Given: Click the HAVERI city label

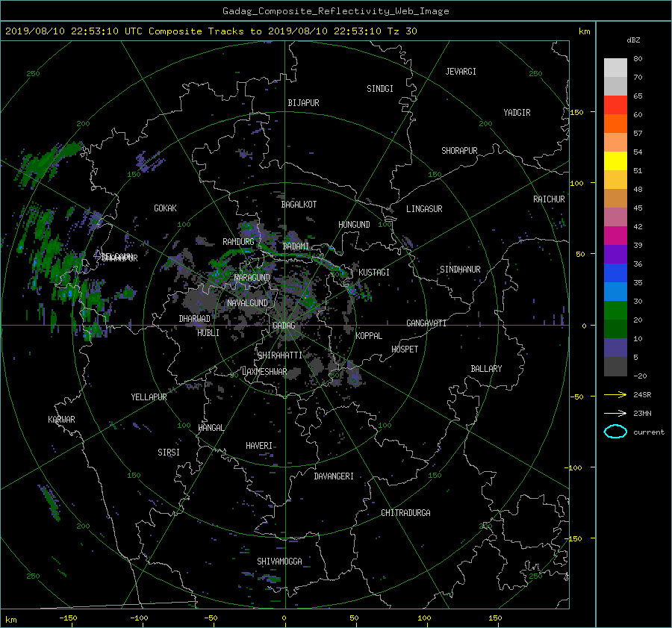Looking at the screenshot, I should pos(259,446).
